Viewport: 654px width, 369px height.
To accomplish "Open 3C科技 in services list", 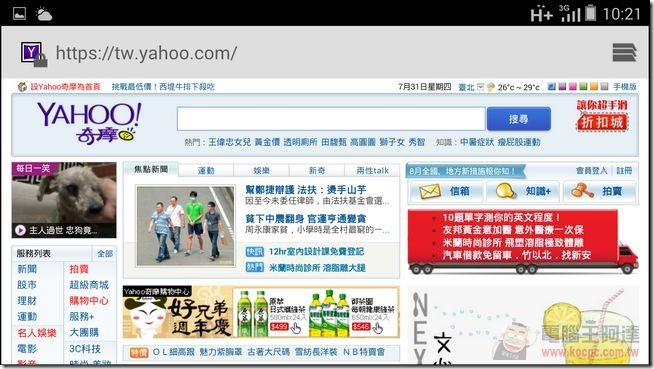I will [85, 349].
